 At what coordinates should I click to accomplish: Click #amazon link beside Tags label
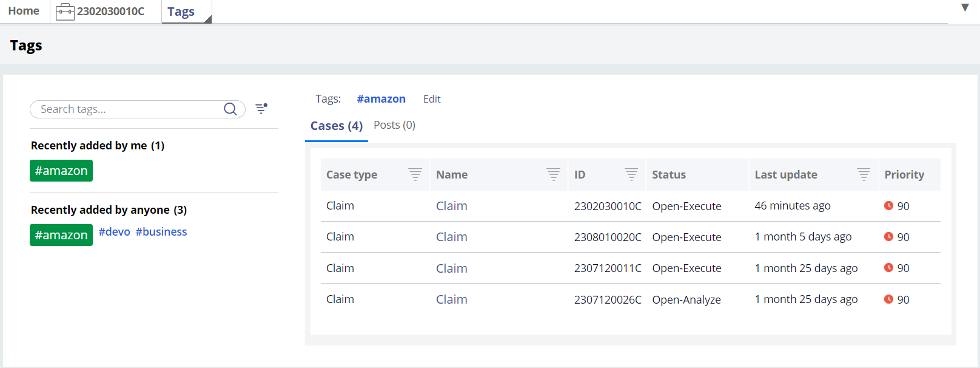coord(381,99)
